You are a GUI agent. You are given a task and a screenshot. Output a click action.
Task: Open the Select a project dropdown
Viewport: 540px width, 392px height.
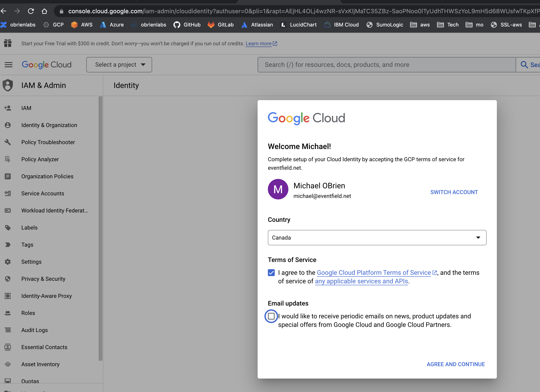point(119,64)
